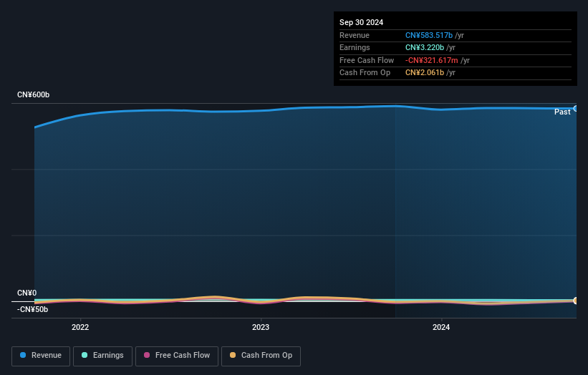Click the CN¥600b axis label

coord(34,94)
